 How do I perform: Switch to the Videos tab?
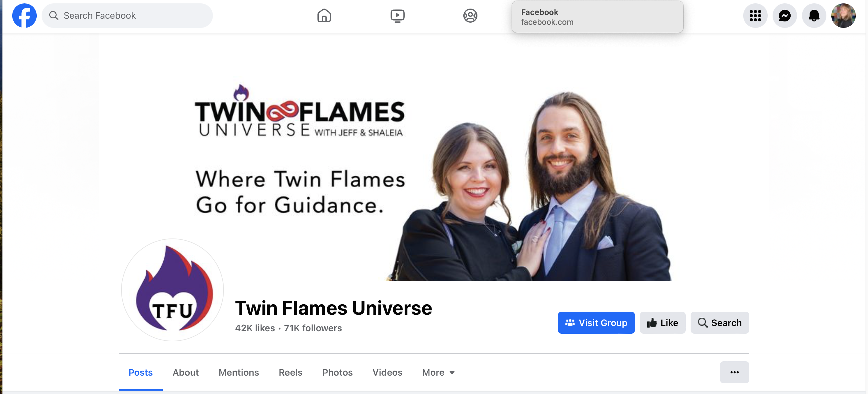click(387, 372)
